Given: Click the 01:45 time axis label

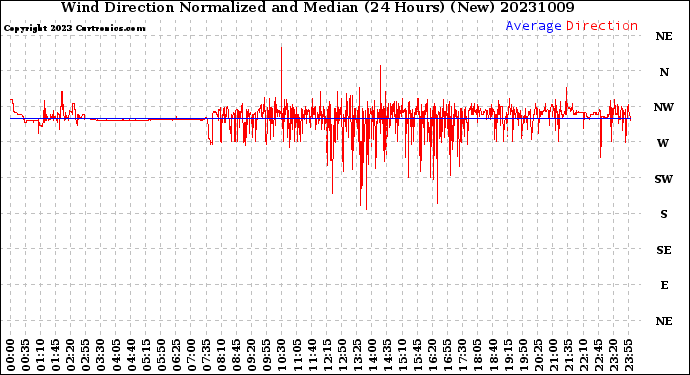Looking at the screenshot, I should [x=56, y=355].
